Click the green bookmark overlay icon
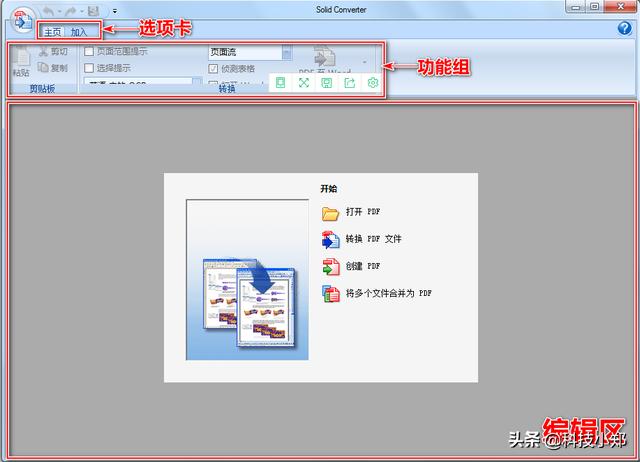The image size is (640, 462). point(280,83)
